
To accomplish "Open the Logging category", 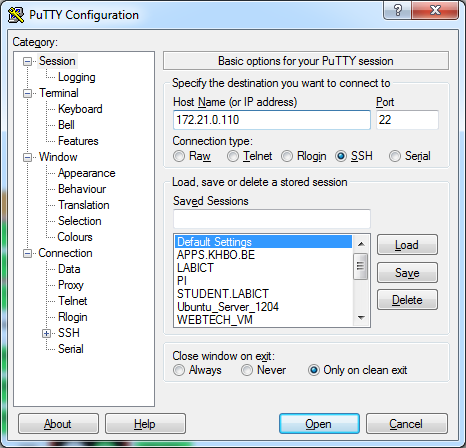I will (x=77, y=77).
